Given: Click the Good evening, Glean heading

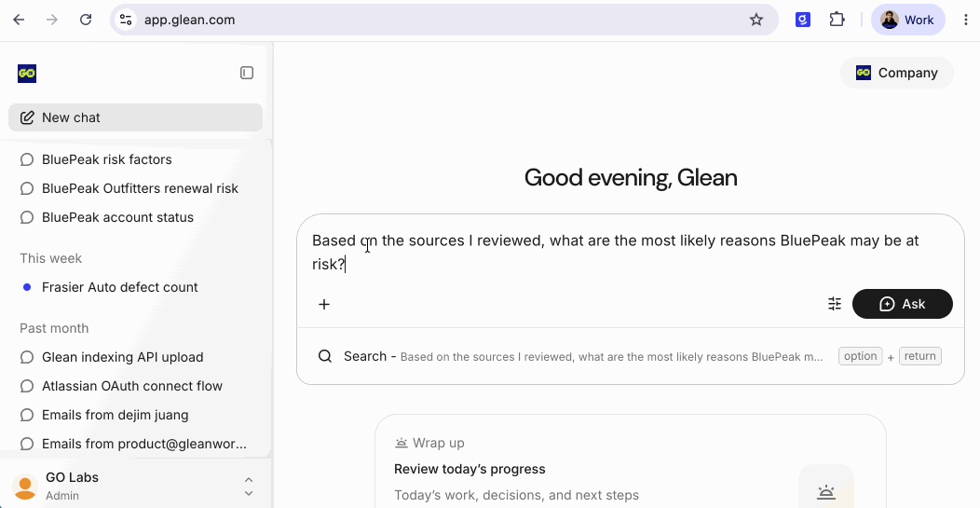Looking at the screenshot, I should [x=631, y=178].
